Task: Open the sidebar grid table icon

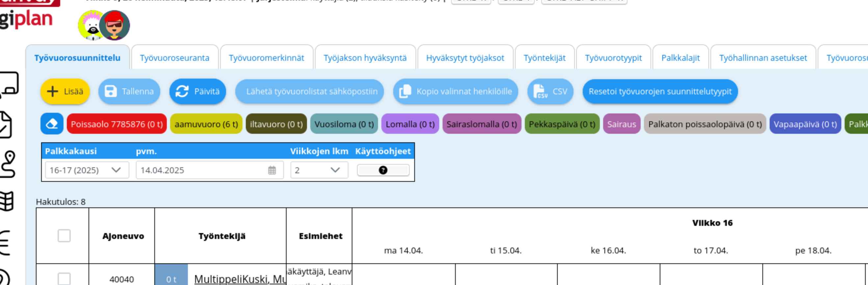Action: coord(7,201)
